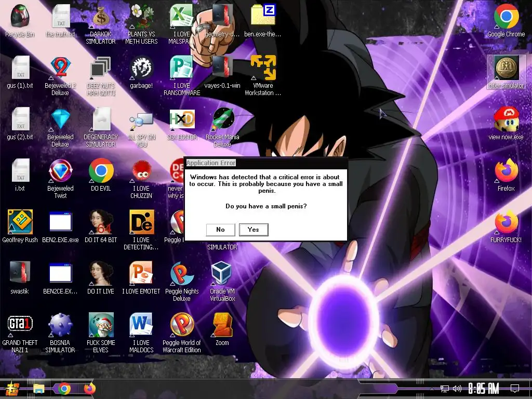Open Peggle World of Warcraft Edition
532x399 pixels.
pyautogui.click(x=182, y=333)
